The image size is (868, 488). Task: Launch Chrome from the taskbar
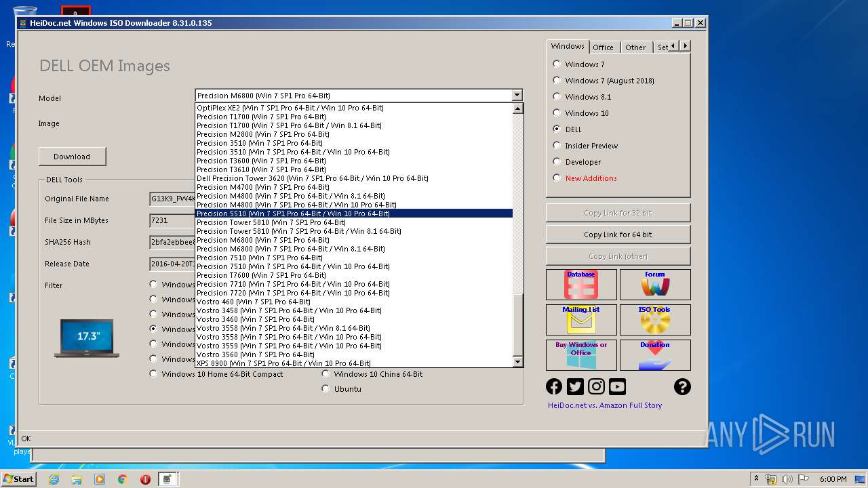point(122,479)
